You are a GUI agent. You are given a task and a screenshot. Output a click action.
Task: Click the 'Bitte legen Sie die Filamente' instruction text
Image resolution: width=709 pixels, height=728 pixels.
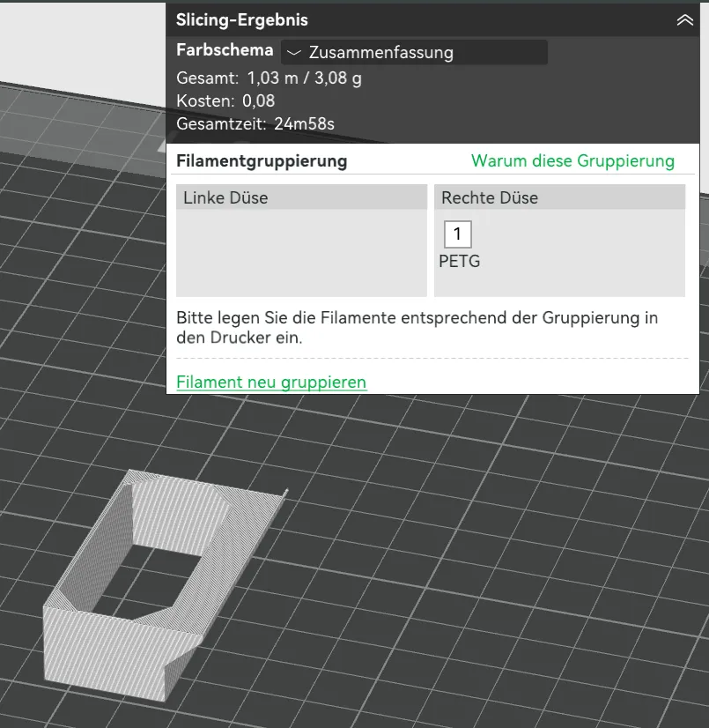point(417,327)
